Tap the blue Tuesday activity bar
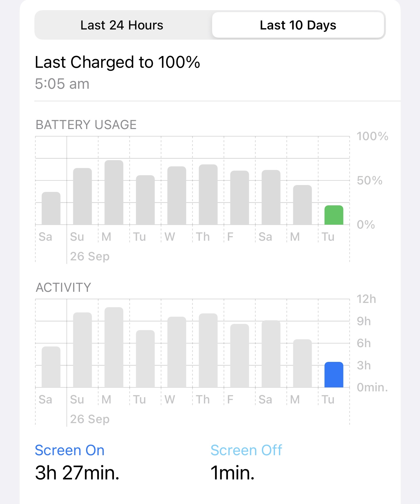Image resolution: width=420 pixels, height=504 pixels. pyautogui.click(x=334, y=375)
